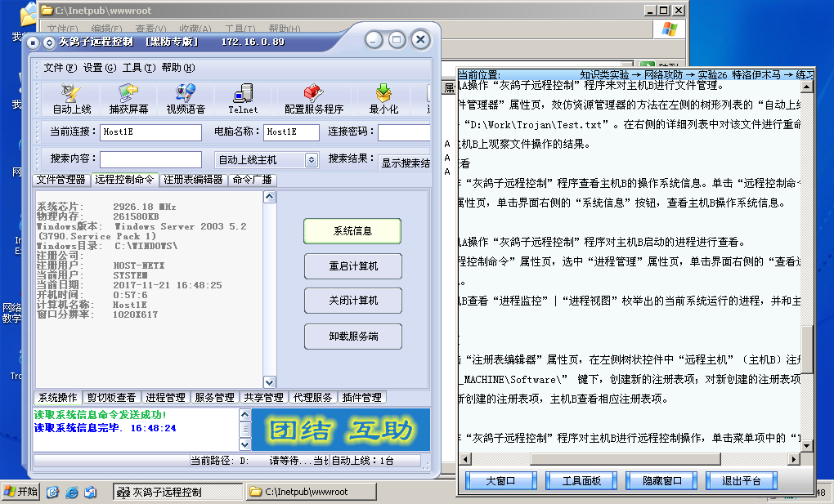Switch to 服务管理 tab
Viewport: 834px width, 504px height.
[214, 397]
